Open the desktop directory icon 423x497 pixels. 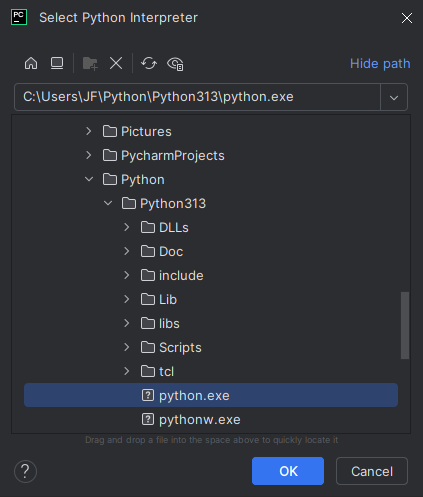pos(57,63)
